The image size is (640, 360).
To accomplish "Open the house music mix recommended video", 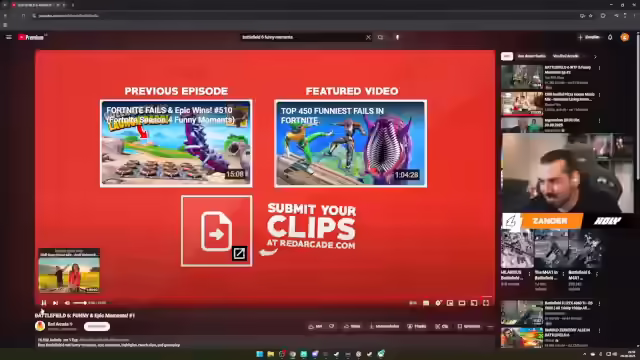I will coord(522,103).
